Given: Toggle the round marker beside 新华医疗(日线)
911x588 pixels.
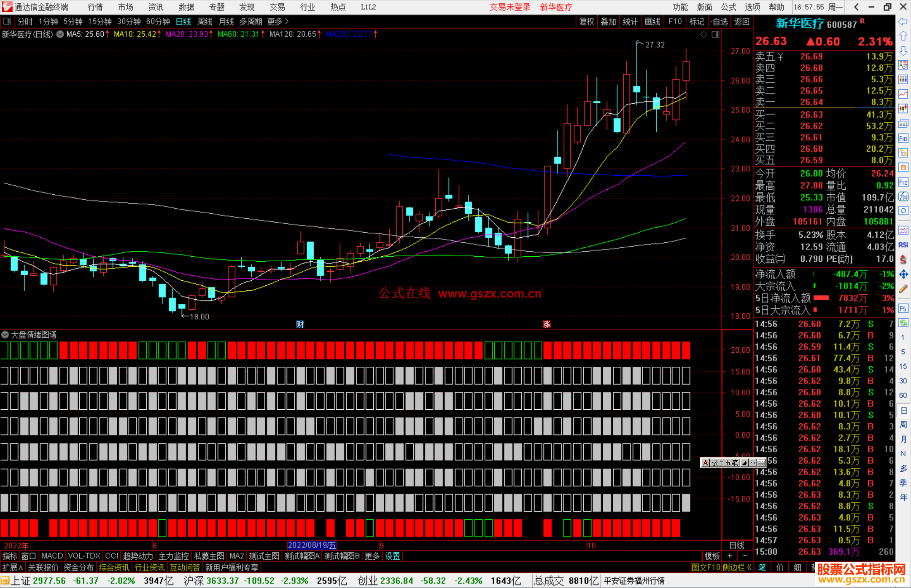Looking at the screenshot, I should (60, 34).
